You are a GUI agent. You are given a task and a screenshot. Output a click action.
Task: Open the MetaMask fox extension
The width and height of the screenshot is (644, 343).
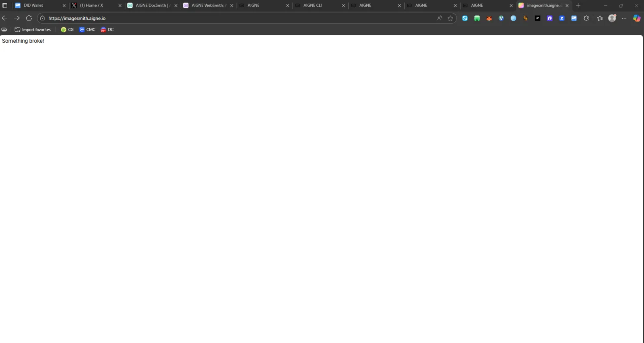(x=489, y=18)
